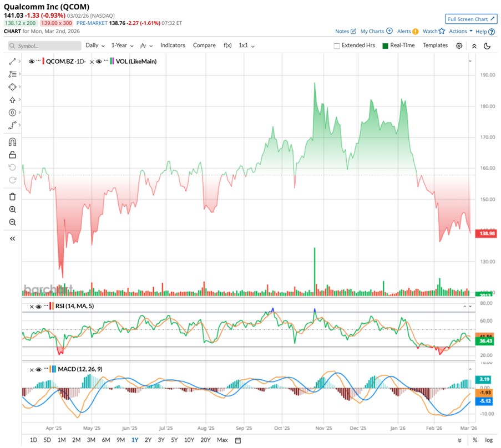Zoom out of the chart
The width and height of the screenshot is (501, 448).
point(12,222)
